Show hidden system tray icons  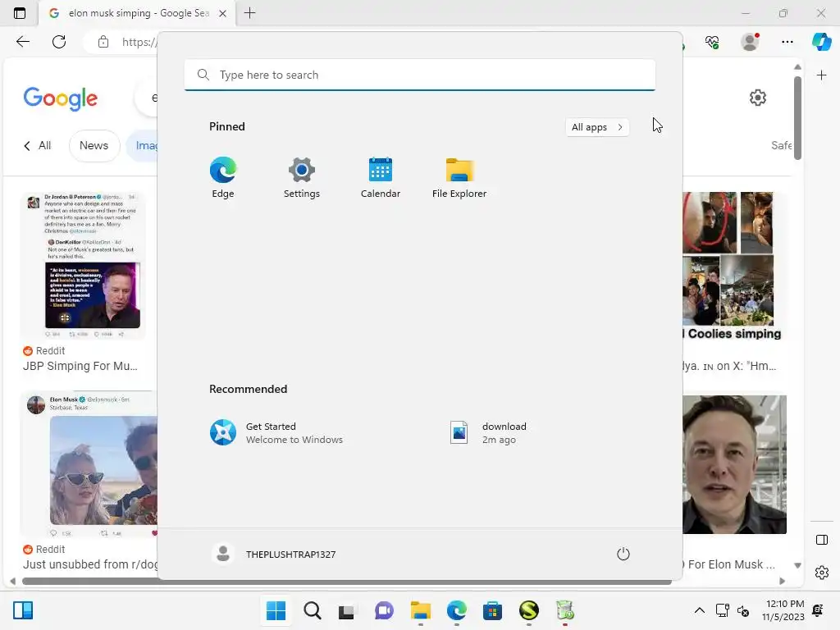[x=699, y=610]
